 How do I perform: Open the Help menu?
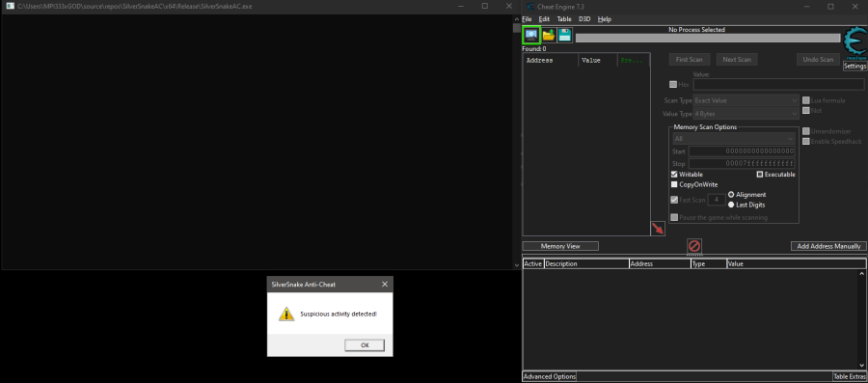coord(605,19)
